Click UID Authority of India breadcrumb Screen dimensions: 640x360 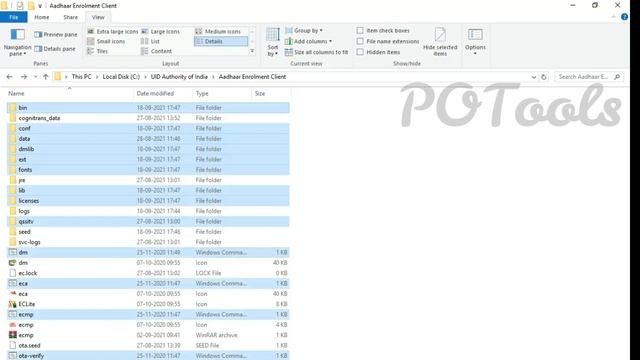(x=179, y=77)
